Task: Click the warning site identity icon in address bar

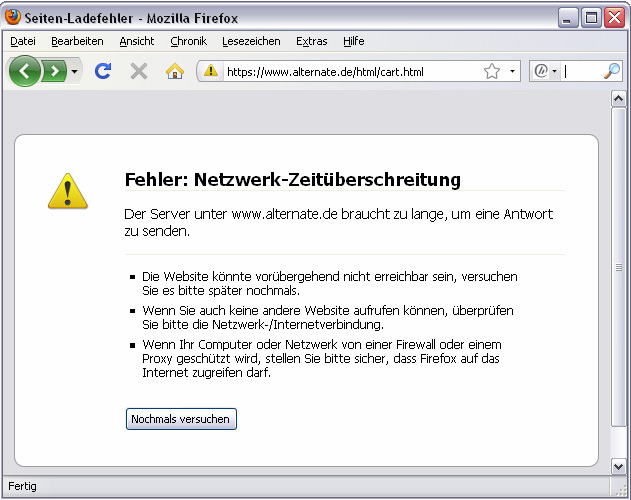Action: click(x=211, y=71)
